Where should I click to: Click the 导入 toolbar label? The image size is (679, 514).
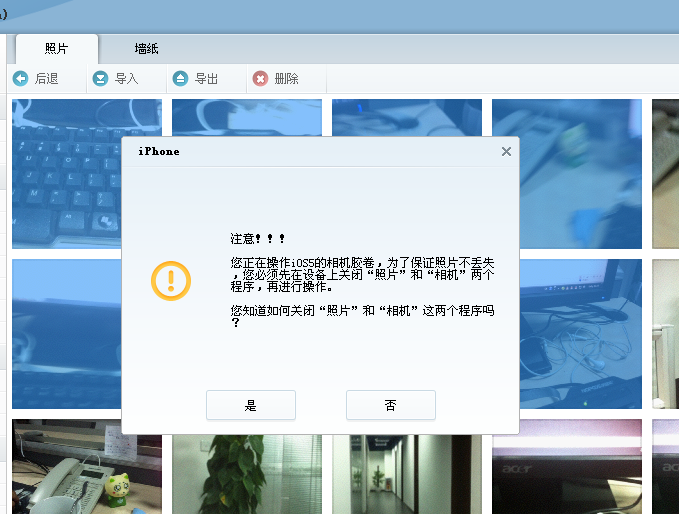[x=126, y=78]
